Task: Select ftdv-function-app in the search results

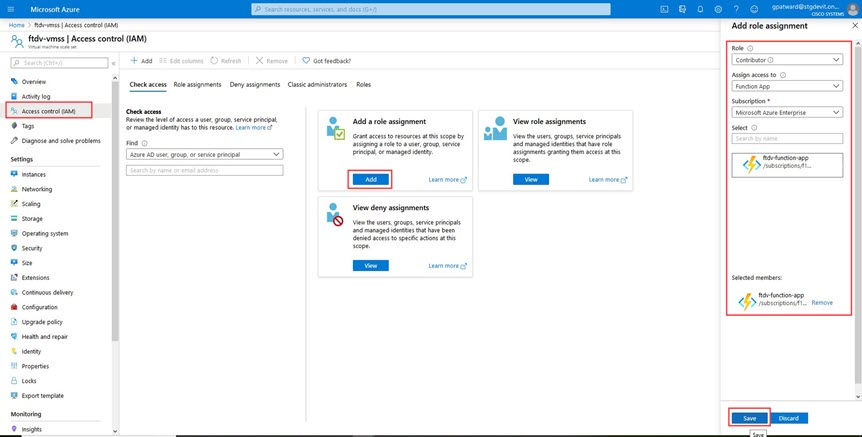Action: point(787,165)
